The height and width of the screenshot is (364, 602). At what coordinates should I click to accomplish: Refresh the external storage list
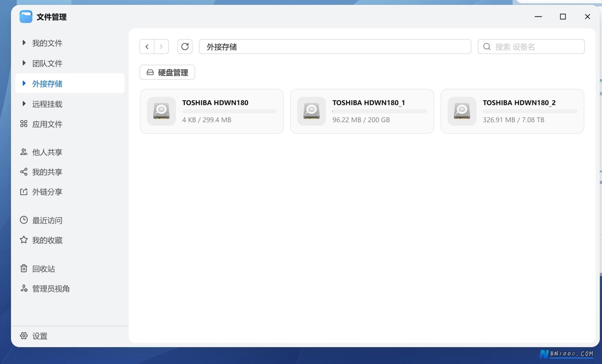185,46
